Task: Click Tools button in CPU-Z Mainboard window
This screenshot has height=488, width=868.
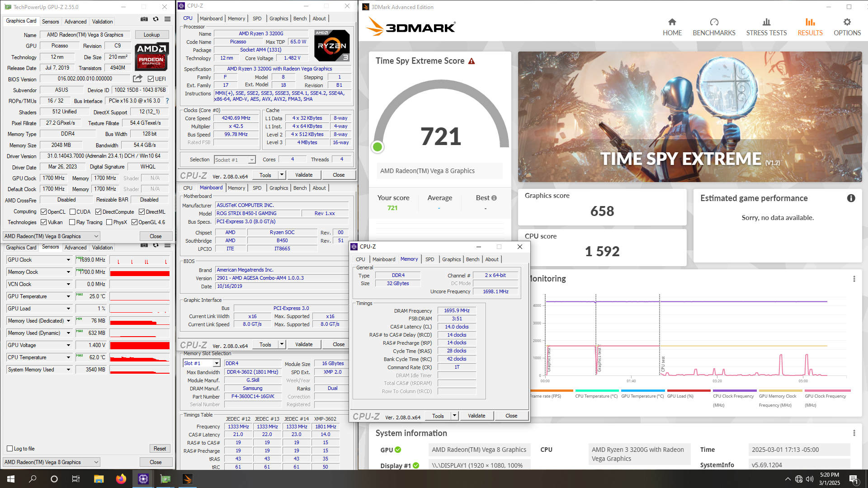Action: [265, 344]
